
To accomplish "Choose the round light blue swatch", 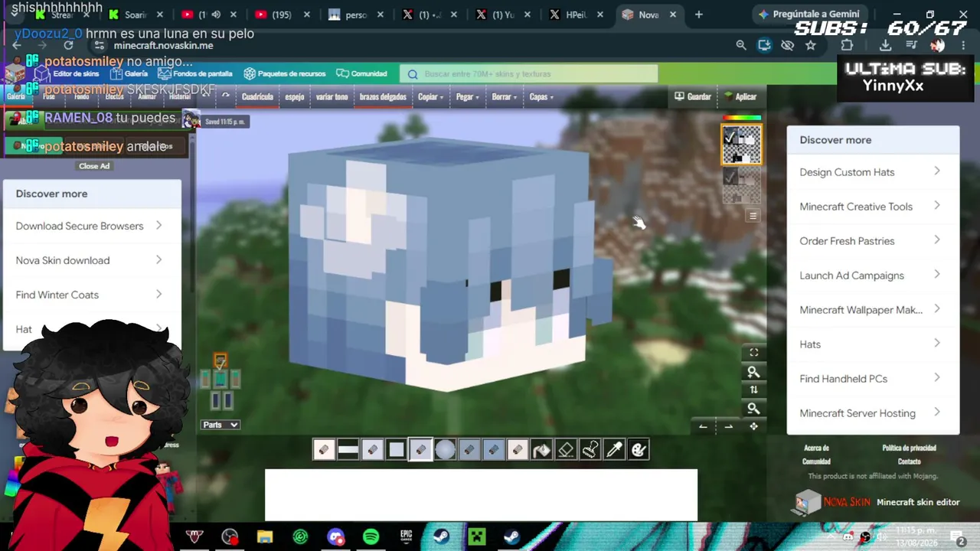I will tap(445, 450).
